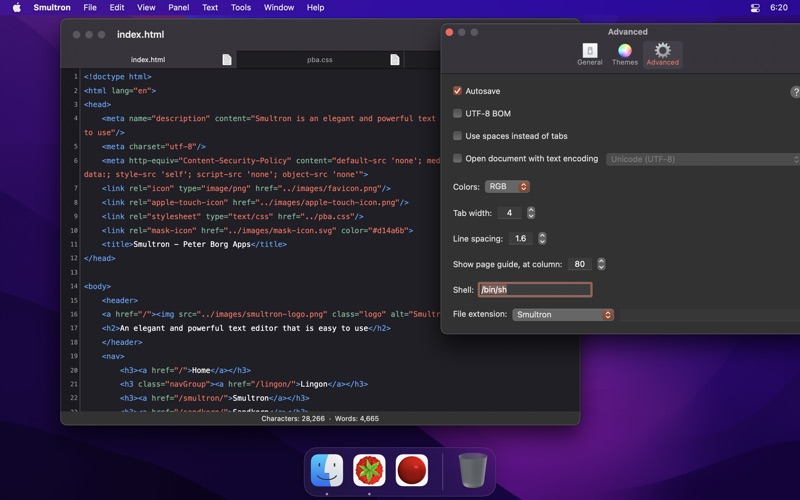Click the Shell input field
The height and width of the screenshot is (500, 800).
(535, 290)
